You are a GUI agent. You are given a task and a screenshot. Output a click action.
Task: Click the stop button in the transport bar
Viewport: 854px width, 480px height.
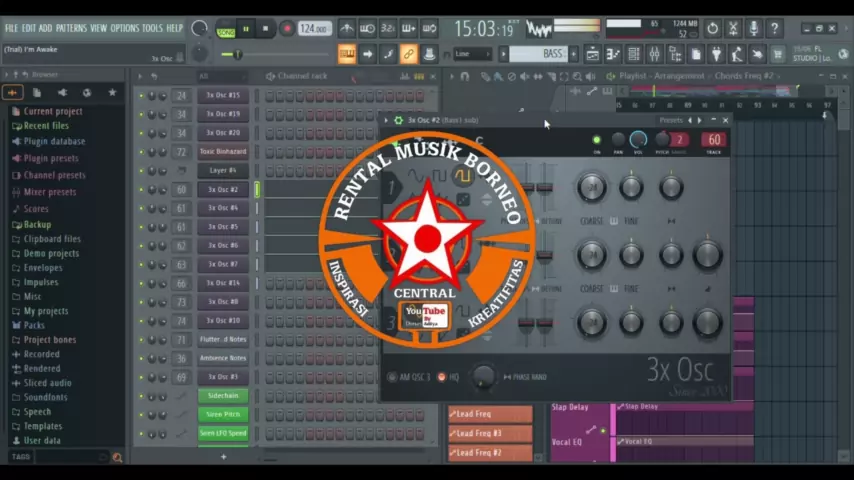[265, 29]
